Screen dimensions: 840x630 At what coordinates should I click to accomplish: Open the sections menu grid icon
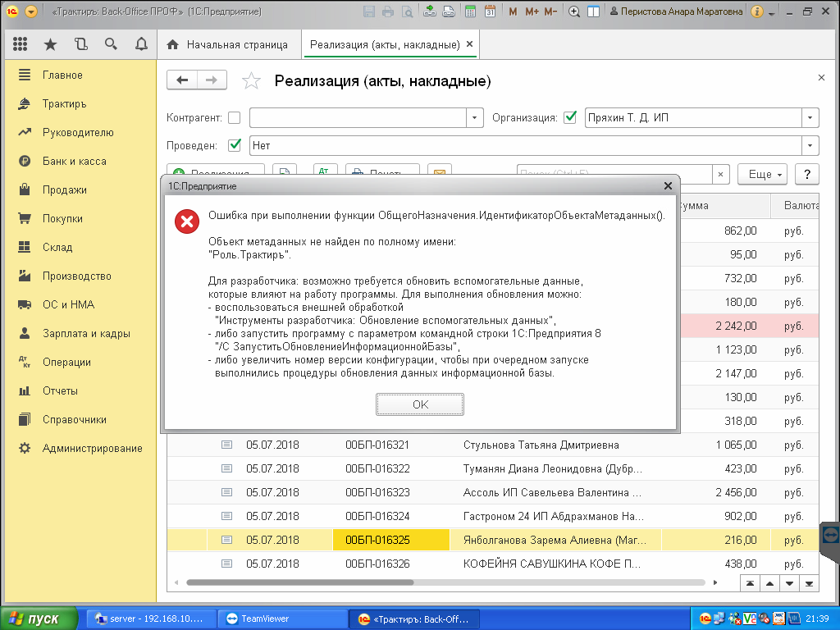[21, 44]
